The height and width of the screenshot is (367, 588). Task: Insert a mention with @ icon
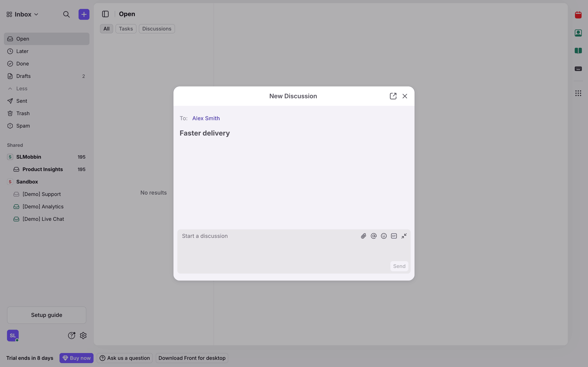click(x=374, y=236)
